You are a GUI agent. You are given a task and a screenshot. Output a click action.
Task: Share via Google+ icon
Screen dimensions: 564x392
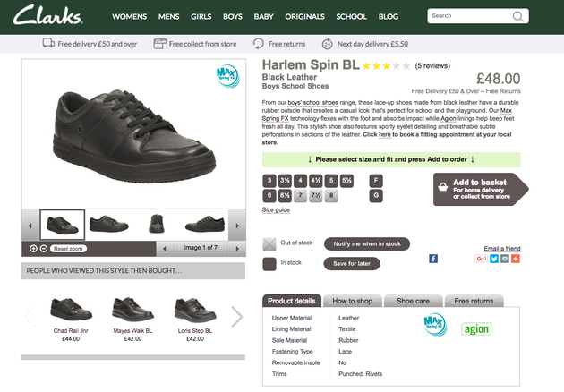pos(481,259)
